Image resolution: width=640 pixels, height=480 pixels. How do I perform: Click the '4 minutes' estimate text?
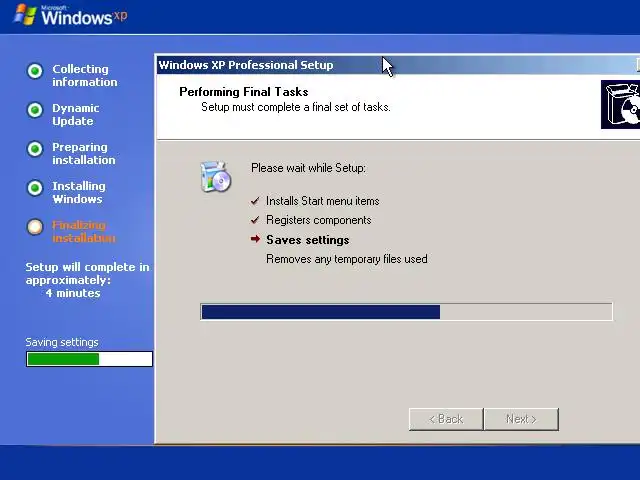point(73,293)
